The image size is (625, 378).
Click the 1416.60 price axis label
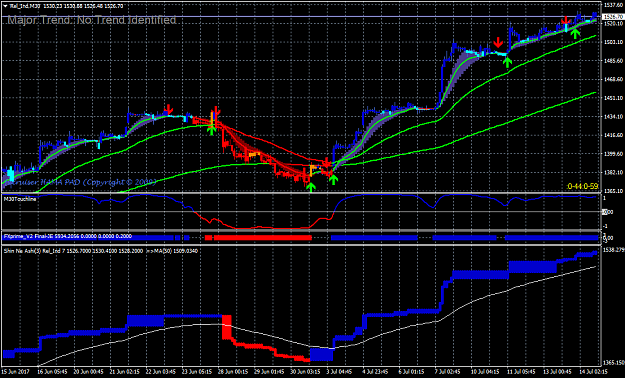(x=614, y=135)
